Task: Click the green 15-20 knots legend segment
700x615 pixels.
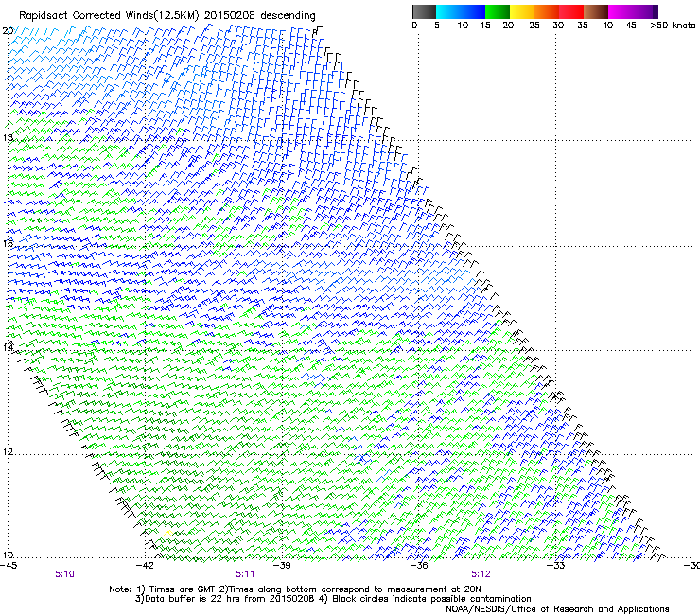Action: pyautogui.click(x=497, y=11)
